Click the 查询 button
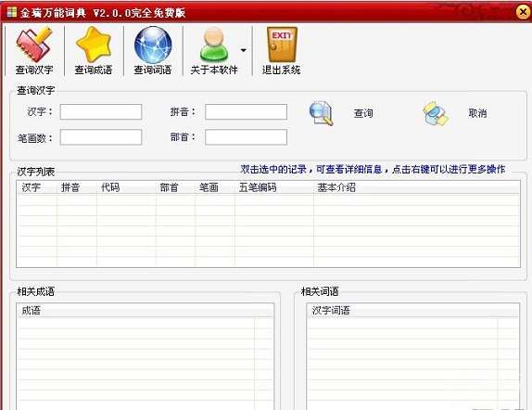Image resolution: width=532 pixels, height=410 pixels. tap(363, 113)
